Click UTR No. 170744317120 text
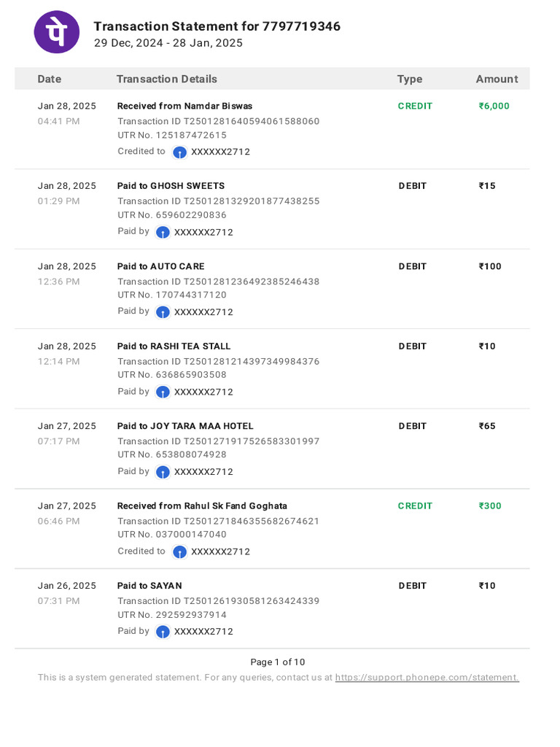This screenshot has height=747, width=560. (172, 295)
